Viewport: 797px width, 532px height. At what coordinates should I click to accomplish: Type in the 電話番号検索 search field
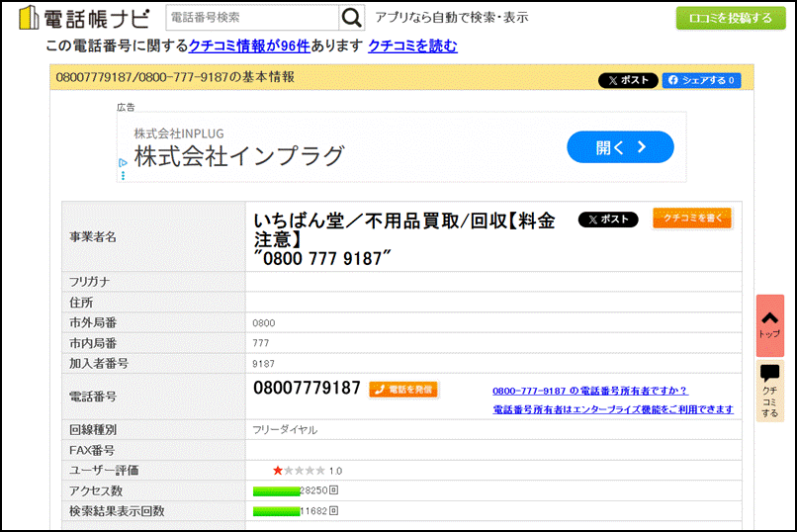252,18
